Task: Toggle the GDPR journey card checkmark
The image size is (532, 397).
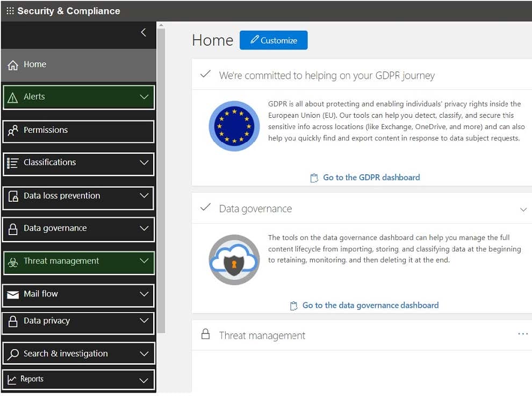Action: tap(205, 74)
